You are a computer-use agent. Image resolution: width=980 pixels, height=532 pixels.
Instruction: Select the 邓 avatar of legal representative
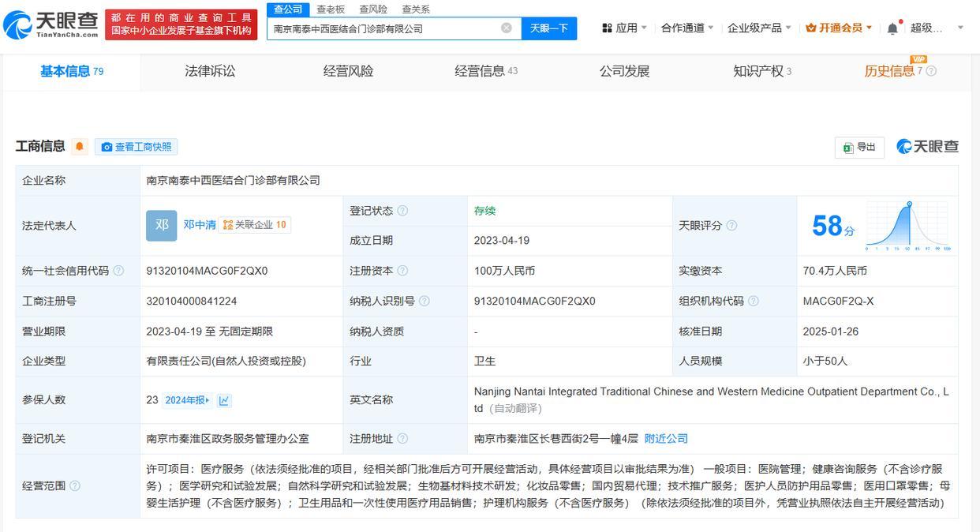pos(162,226)
